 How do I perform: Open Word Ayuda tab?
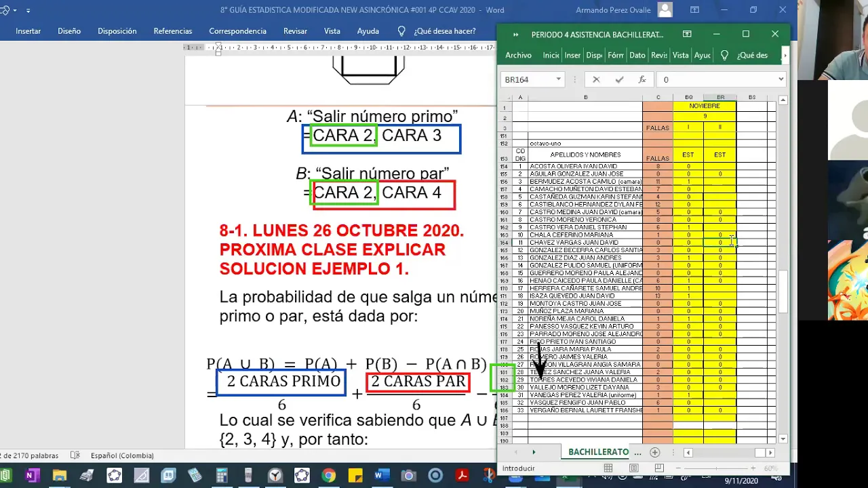pos(368,31)
